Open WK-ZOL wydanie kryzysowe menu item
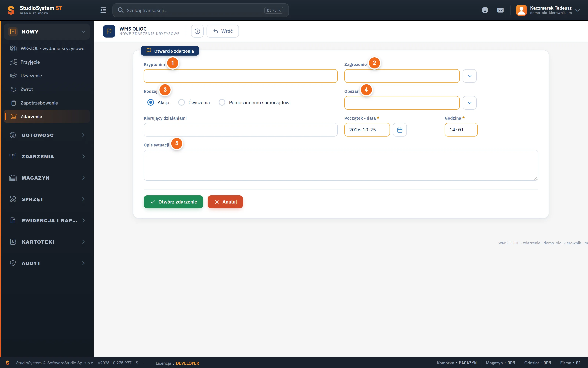Image resolution: width=588 pixels, height=368 pixels. click(47, 48)
